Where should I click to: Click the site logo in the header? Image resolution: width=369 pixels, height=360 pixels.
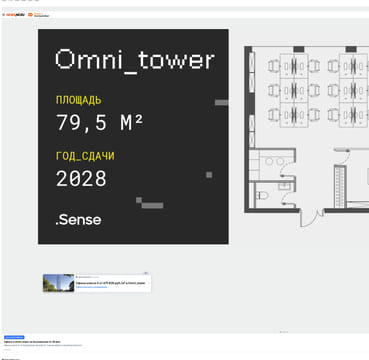pyautogui.click(x=15, y=15)
